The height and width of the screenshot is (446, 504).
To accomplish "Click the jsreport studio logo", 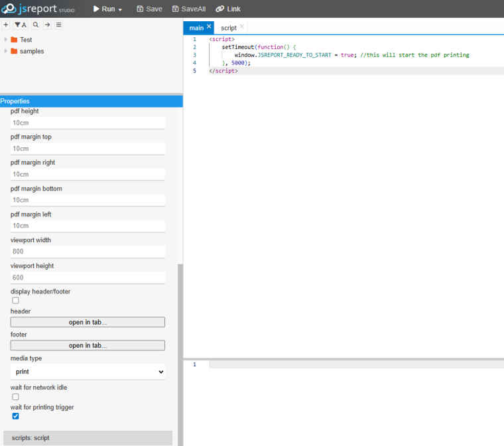I will pyautogui.click(x=38, y=9).
